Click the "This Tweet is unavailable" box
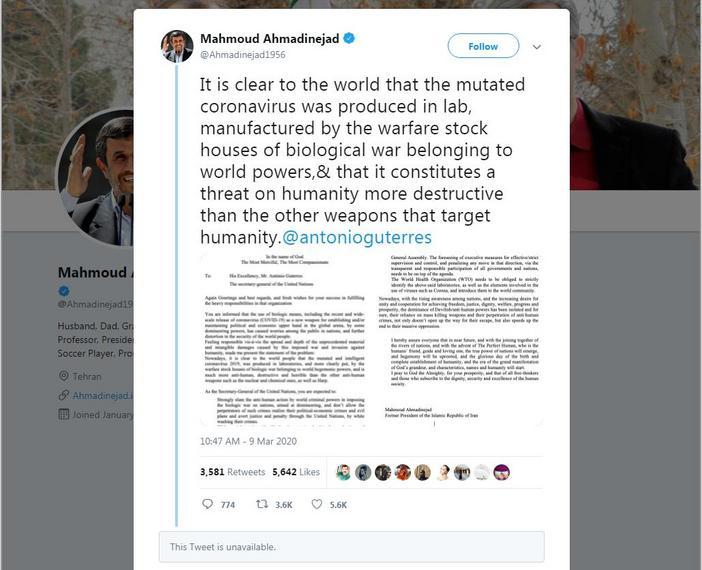The width and height of the screenshot is (702, 570). click(351, 546)
